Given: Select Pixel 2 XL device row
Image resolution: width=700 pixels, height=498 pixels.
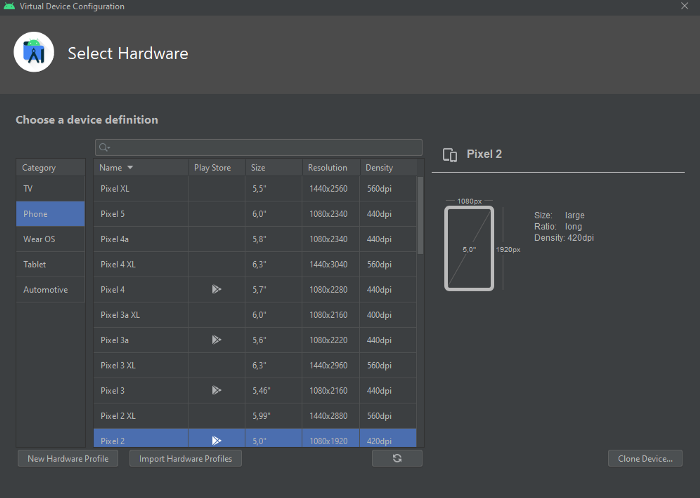Looking at the screenshot, I should point(255,416).
